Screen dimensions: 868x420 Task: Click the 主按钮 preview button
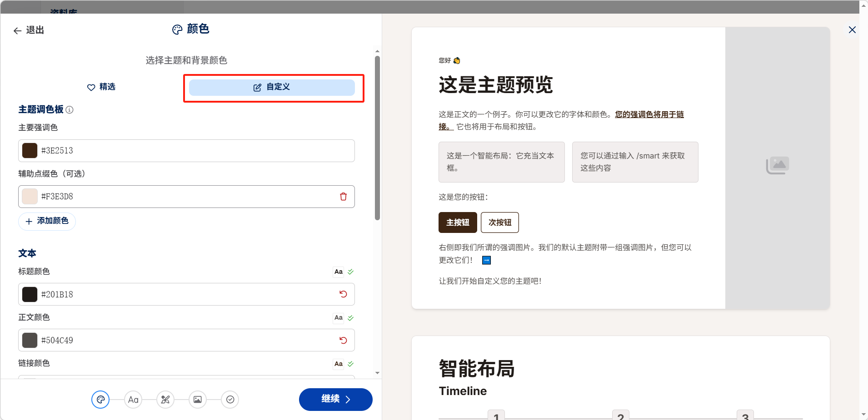point(458,222)
